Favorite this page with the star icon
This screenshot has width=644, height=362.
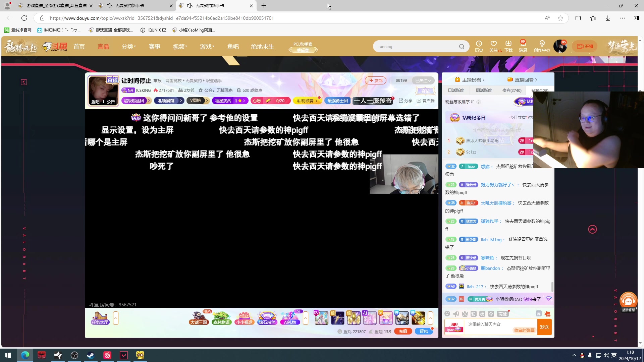tap(560, 18)
